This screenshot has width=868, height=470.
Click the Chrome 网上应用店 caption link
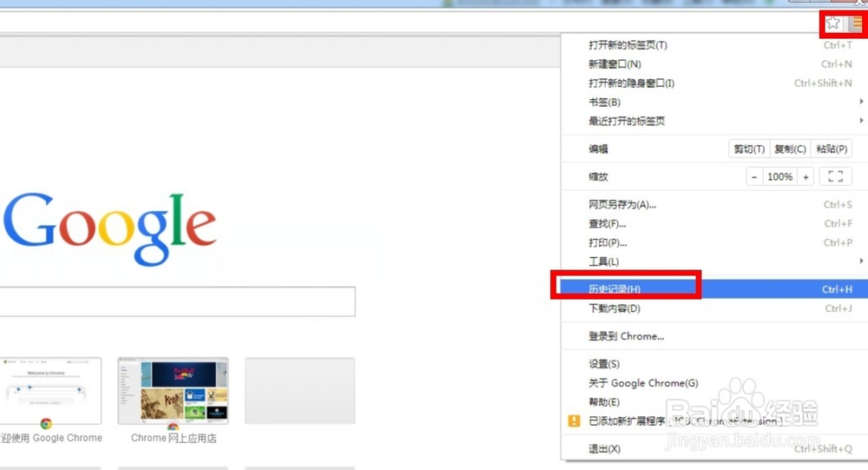[174, 438]
